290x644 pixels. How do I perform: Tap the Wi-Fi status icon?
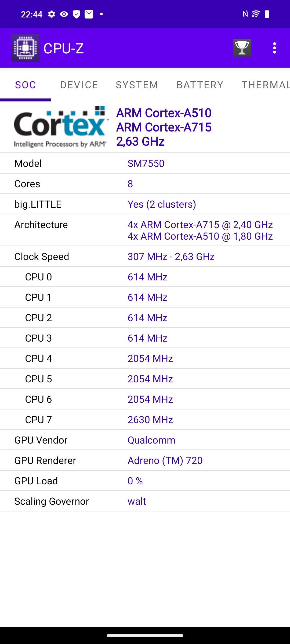256,14
